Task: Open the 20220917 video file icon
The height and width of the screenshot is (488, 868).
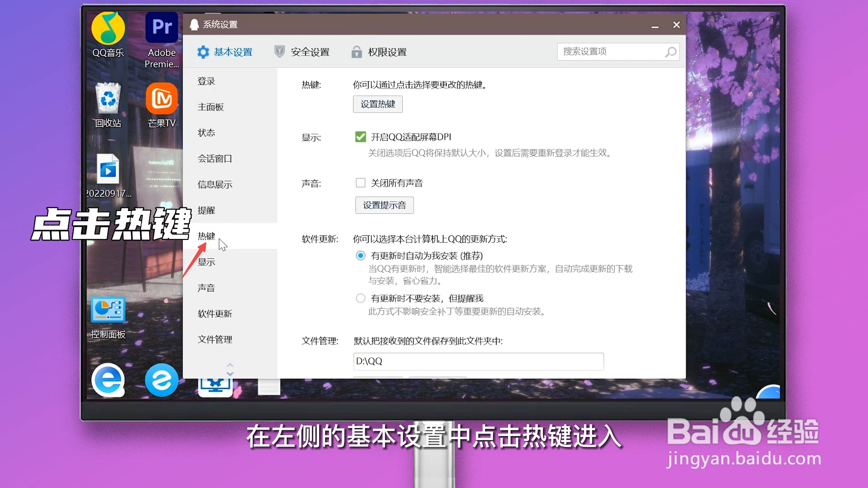Action: coord(108,176)
